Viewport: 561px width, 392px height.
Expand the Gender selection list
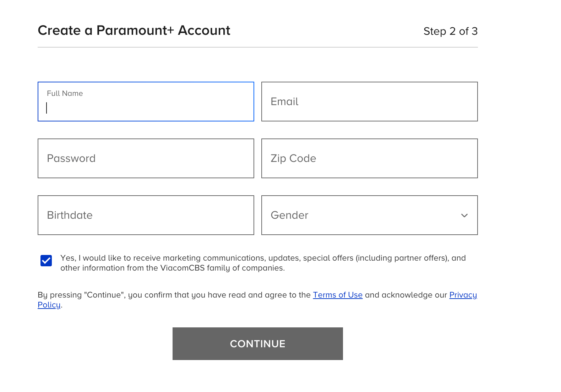[464, 215]
